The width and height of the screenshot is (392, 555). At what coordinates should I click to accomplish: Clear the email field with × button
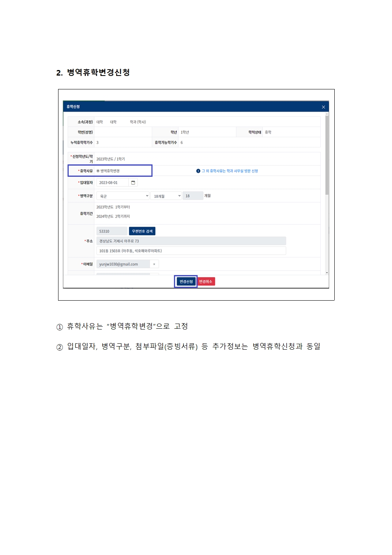pyautogui.click(x=154, y=264)
